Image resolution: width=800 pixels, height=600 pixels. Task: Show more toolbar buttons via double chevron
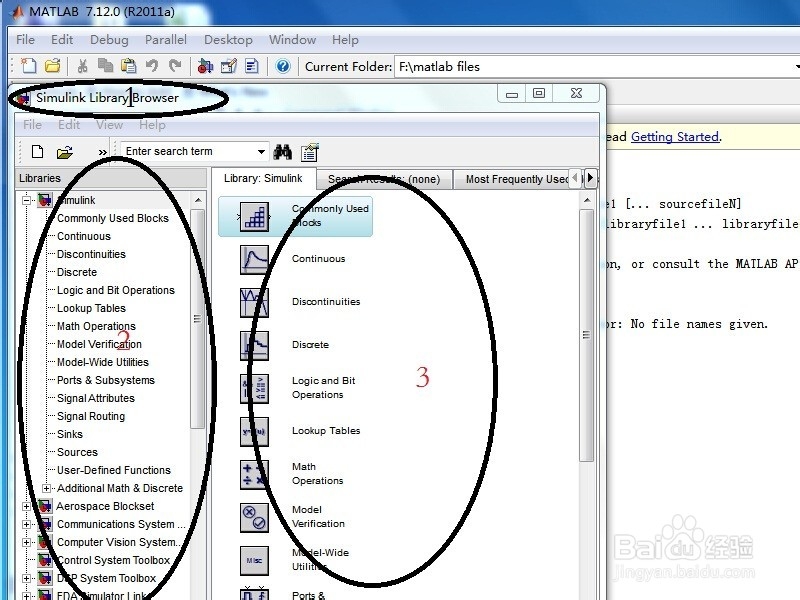pyautogui.click(x=103, y=152)
